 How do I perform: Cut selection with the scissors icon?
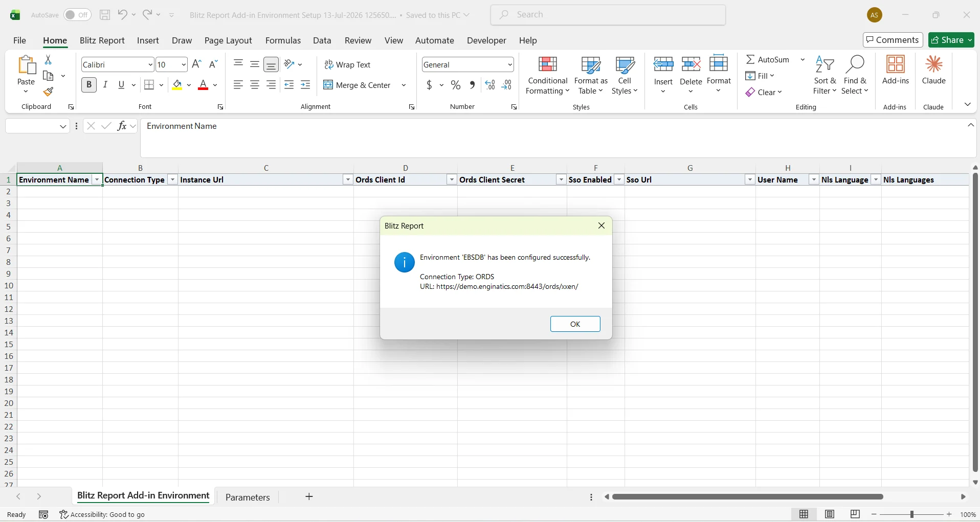[x=48, y=60]
